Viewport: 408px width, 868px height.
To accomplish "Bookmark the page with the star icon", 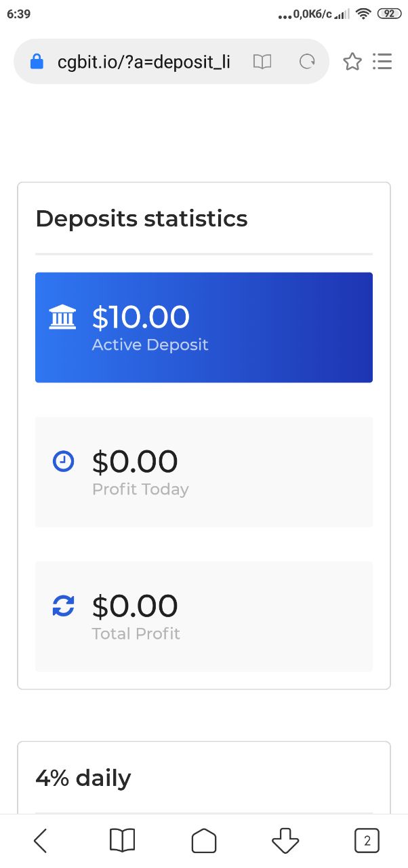I will click(x=352, y=62).
